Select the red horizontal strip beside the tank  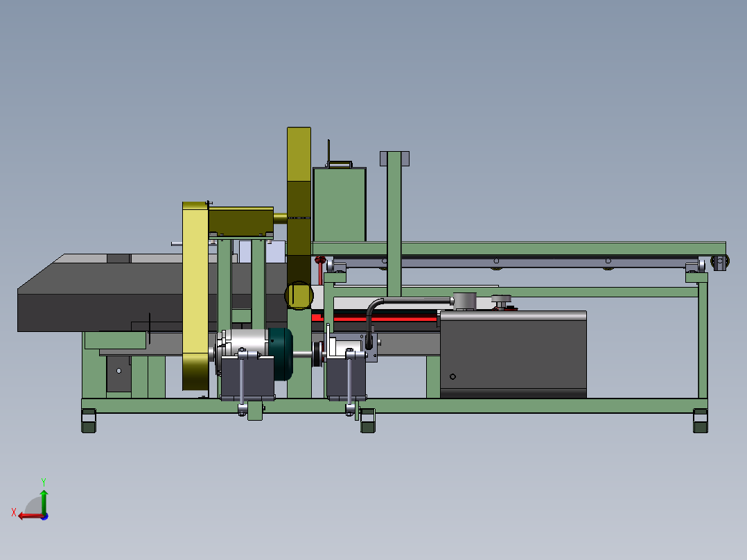(375, 317)
